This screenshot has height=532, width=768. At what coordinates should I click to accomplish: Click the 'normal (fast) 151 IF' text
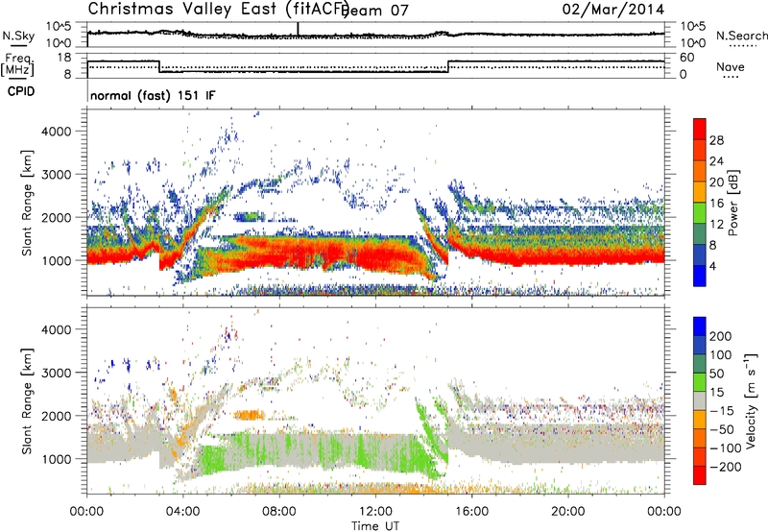coord(153,95)
